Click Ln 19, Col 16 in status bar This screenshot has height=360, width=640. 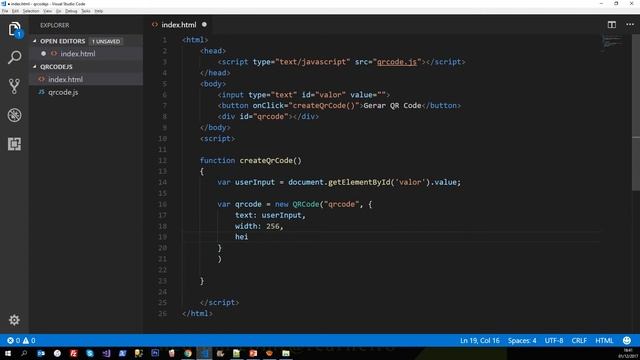(480, 340)
